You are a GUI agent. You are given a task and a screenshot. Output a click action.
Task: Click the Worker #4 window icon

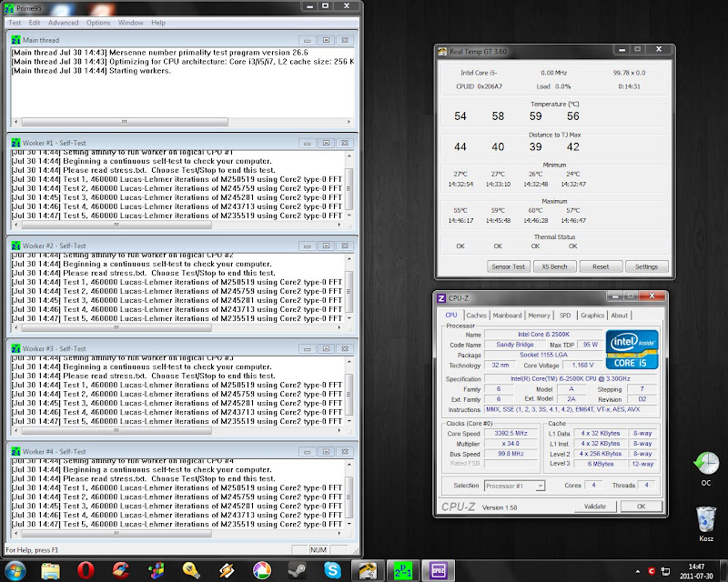15,452
